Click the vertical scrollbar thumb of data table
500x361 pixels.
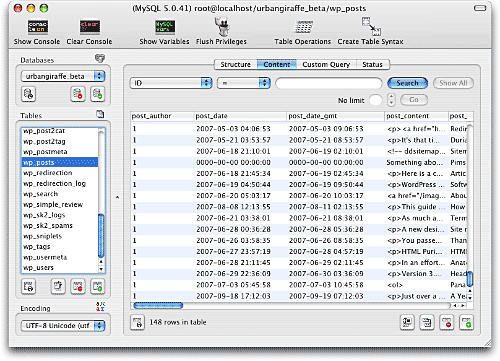coord(470,279)
